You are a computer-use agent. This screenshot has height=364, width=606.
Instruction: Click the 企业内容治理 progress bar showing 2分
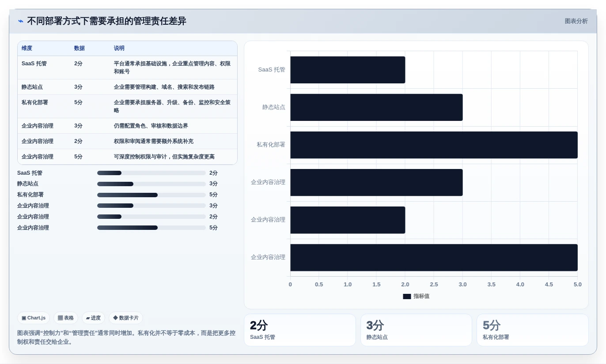click(151, 217)
